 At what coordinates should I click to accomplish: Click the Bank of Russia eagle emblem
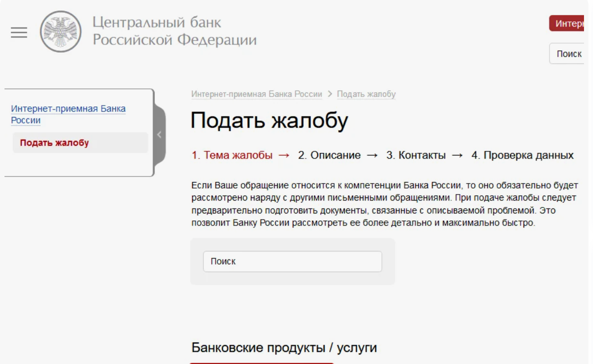60,30
